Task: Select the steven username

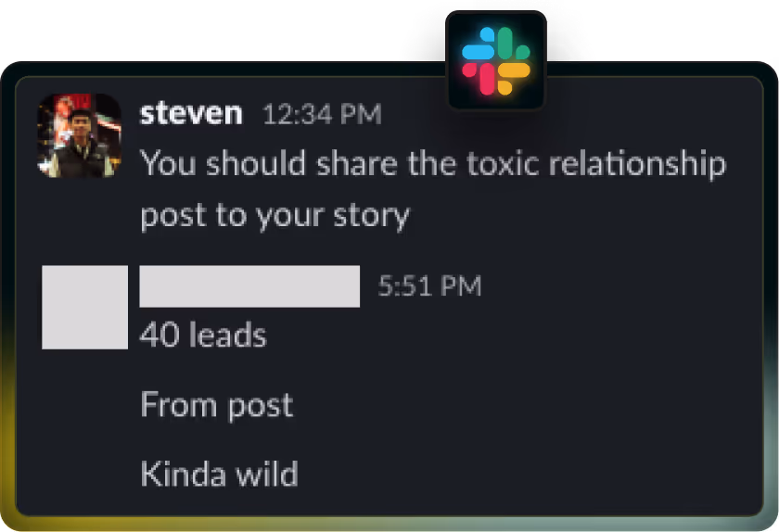Action: click(191, 114)
